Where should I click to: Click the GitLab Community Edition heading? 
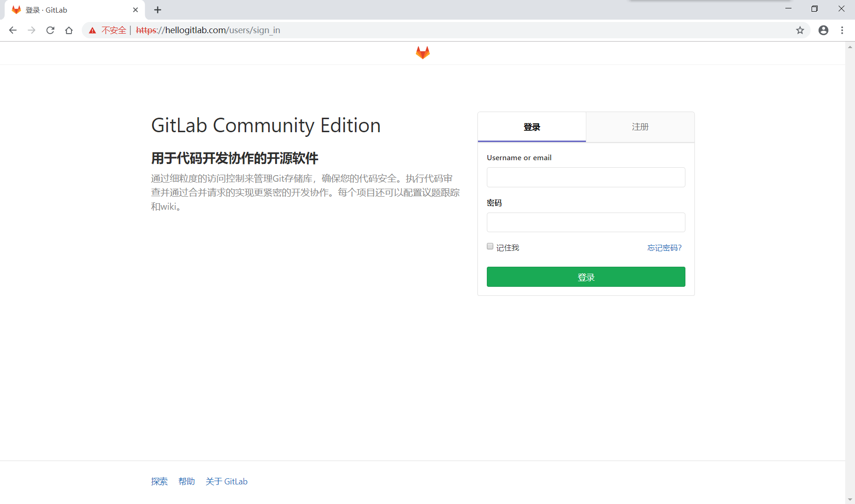click(266, 126)
